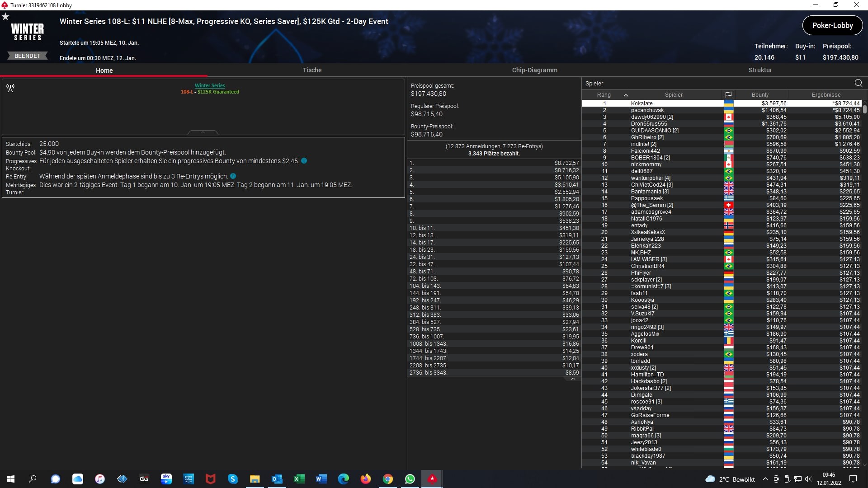Switch to the Struktur tab
Screen dimensions: 868x488
pyautogui.click(x=760, y=70)
